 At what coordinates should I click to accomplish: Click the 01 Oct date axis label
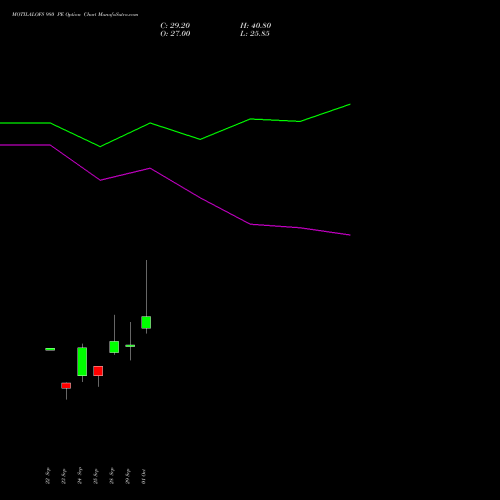pyautogui.click(x=144, y=477)
